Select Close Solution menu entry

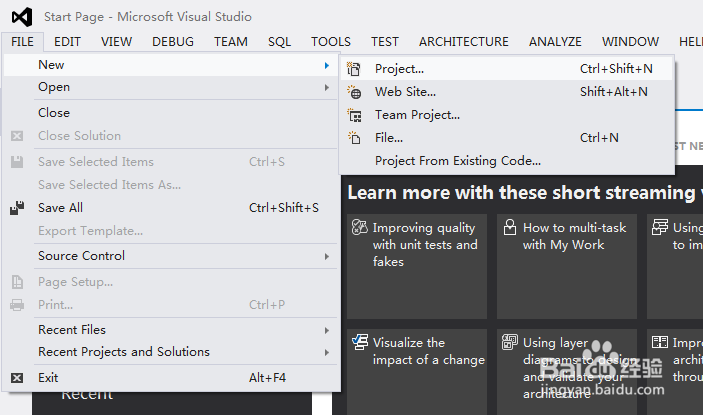[x=170, y=136]
